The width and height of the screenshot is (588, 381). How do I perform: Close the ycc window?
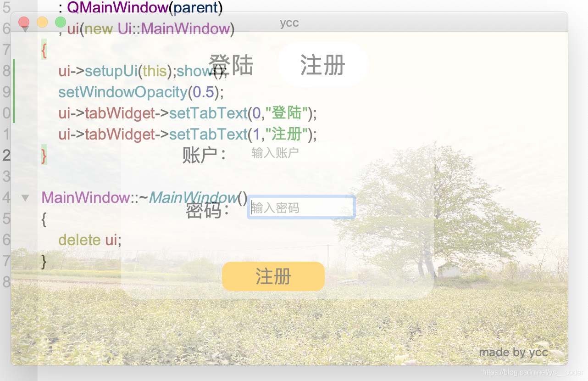pyautogui.click(x=24, y=22)
